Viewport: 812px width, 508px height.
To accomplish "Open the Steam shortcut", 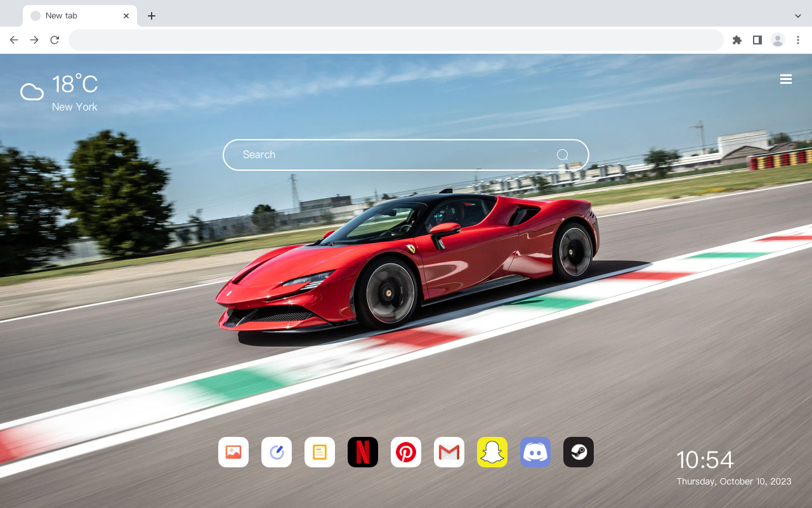I will (x=579, y=452).
